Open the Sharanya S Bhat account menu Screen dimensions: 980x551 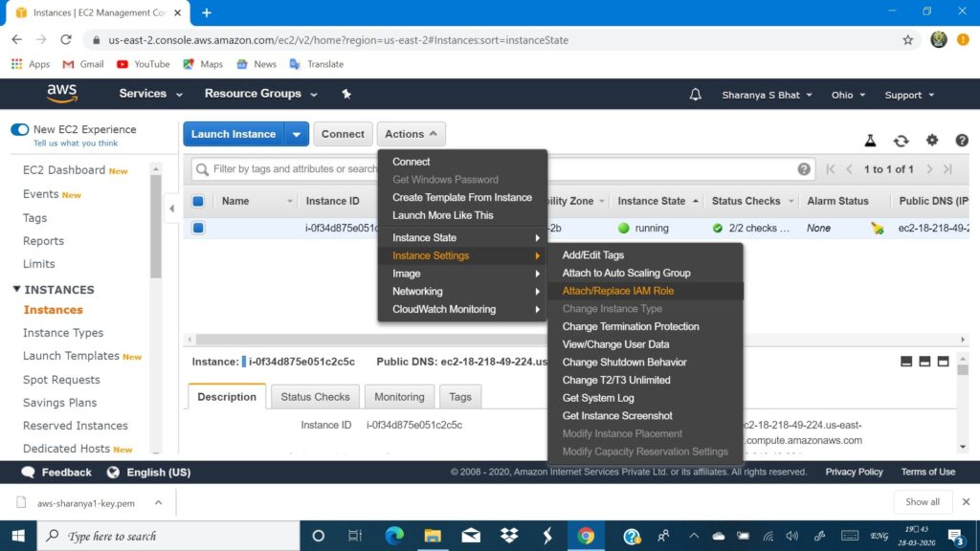[x=767, y=95]
